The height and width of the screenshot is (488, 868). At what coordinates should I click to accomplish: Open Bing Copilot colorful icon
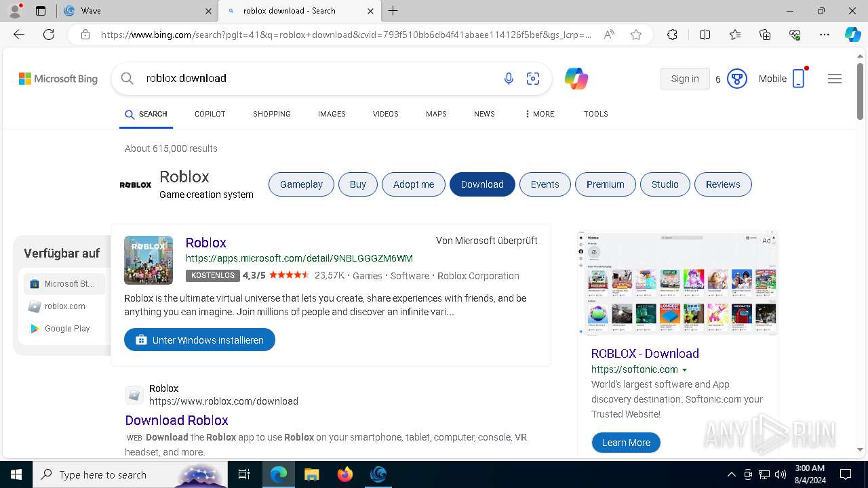576,79
